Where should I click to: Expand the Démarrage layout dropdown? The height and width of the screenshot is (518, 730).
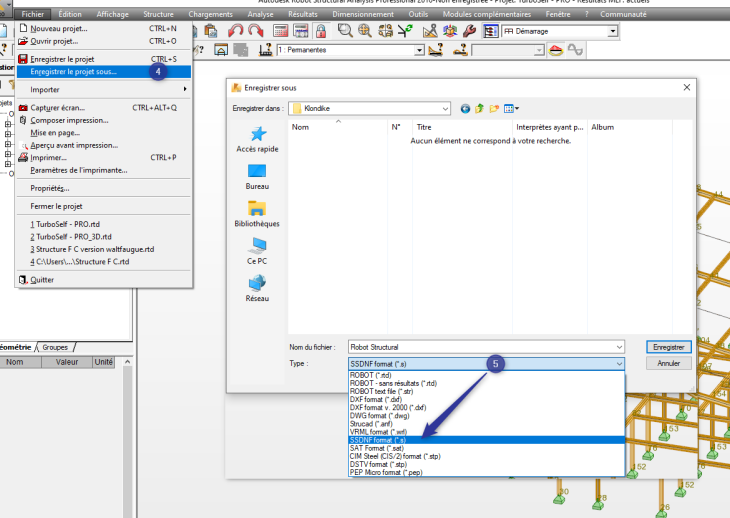pos(613,31)
